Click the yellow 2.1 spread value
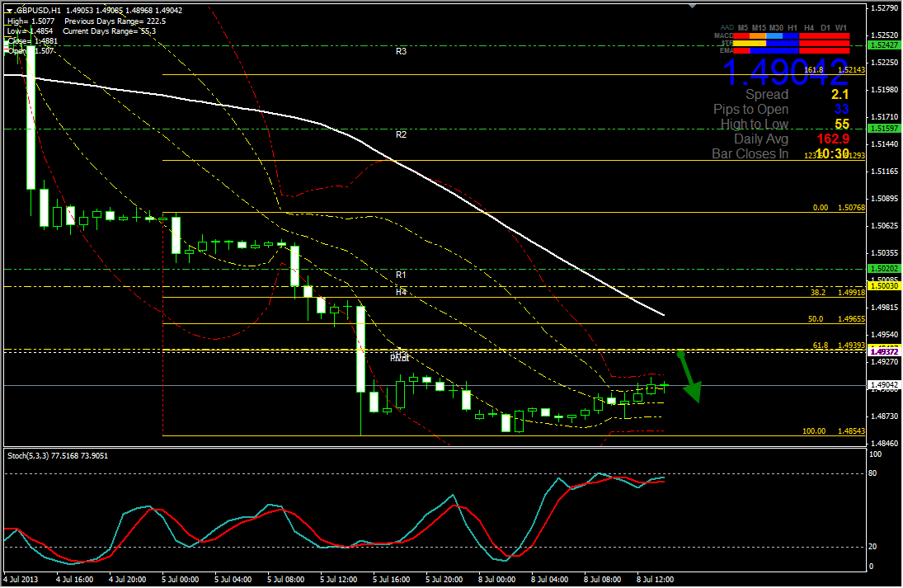Viewport: 903px width, 588px height. [840, 95]
